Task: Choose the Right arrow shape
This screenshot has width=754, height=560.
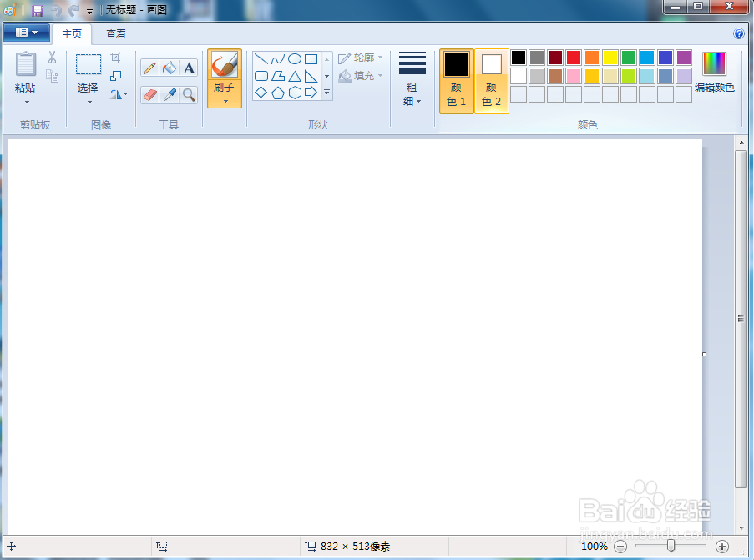Action: point(311,93)
